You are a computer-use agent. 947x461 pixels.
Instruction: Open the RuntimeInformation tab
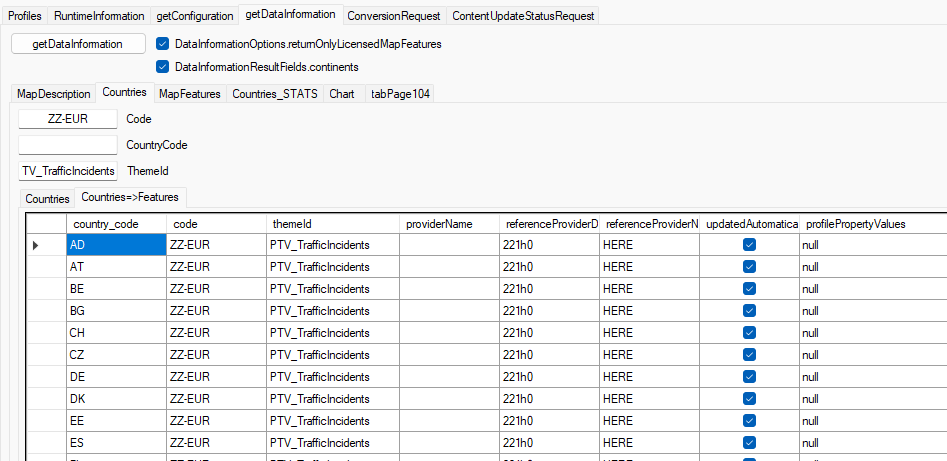pos(99,16)
